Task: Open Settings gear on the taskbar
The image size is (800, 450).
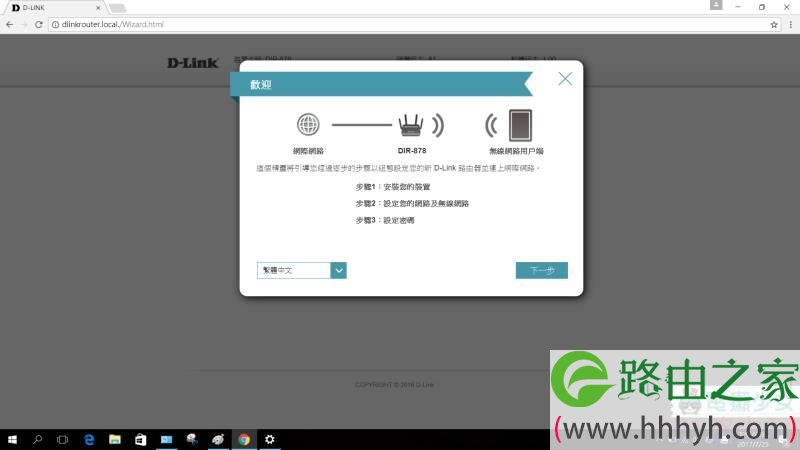Action: tap(269, 439)
